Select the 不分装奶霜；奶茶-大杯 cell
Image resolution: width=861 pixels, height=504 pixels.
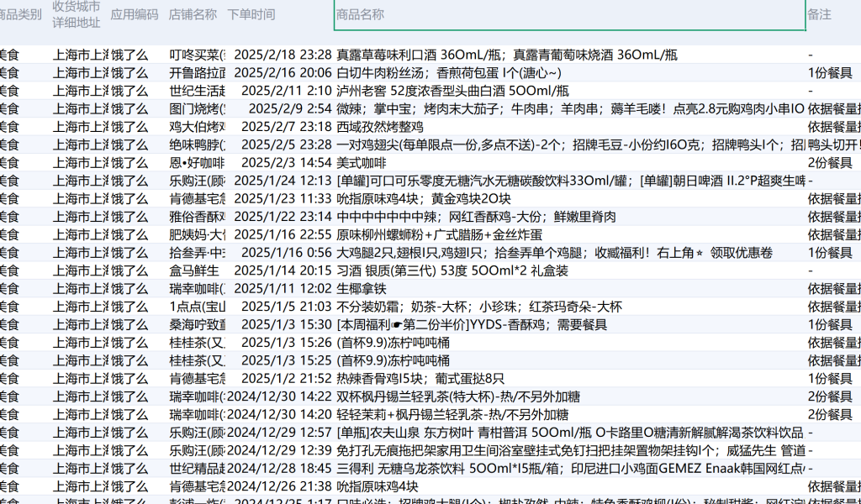(478, 307)
